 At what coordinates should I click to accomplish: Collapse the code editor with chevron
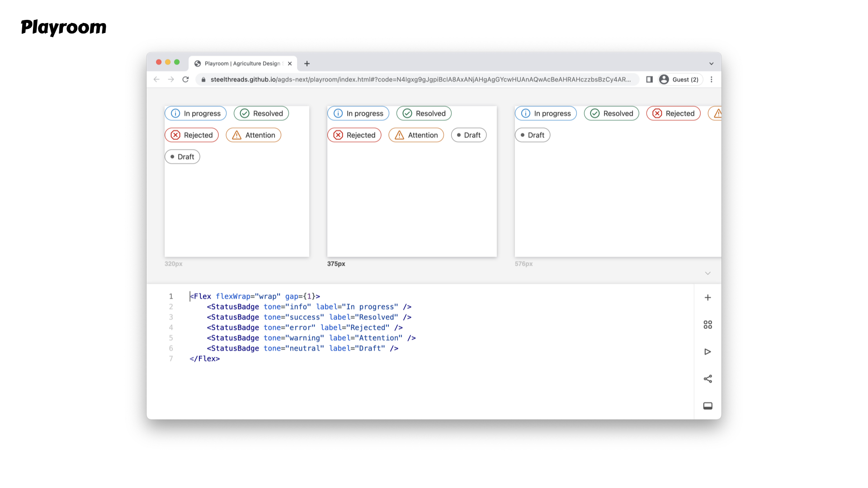pos(708,273)
